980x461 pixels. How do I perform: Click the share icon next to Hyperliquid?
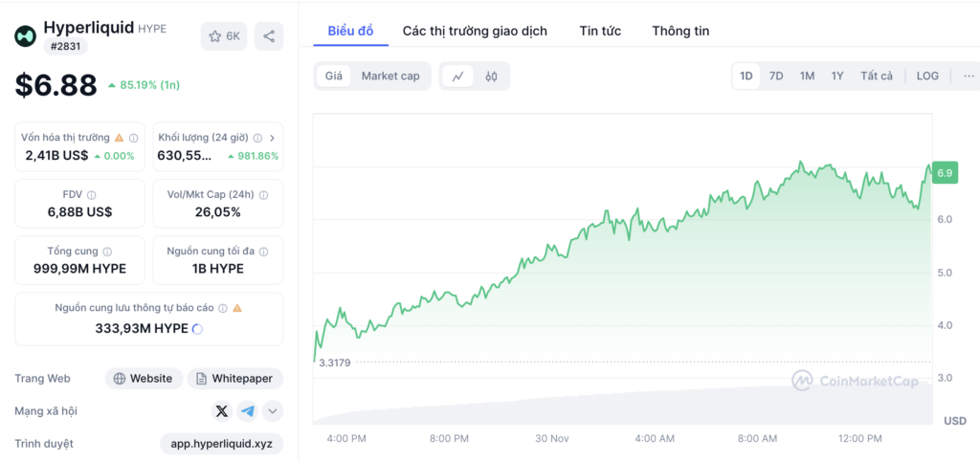point(269,36)
